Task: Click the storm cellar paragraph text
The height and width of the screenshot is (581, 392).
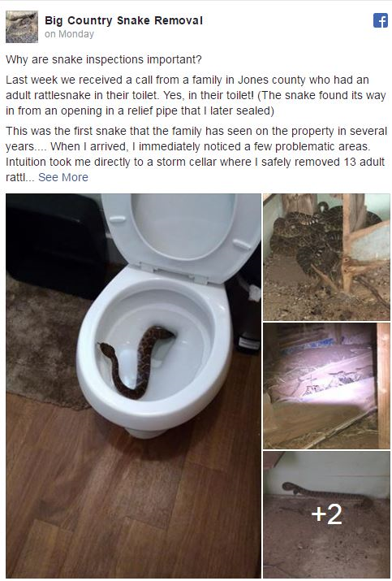Action: pos(196,154)
